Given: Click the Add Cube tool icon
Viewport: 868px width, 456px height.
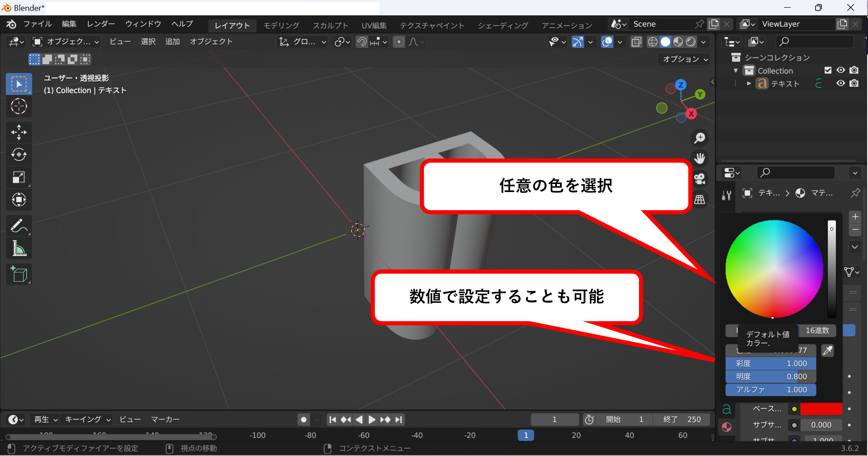Looking at the screenshot, I should (19, 274).
